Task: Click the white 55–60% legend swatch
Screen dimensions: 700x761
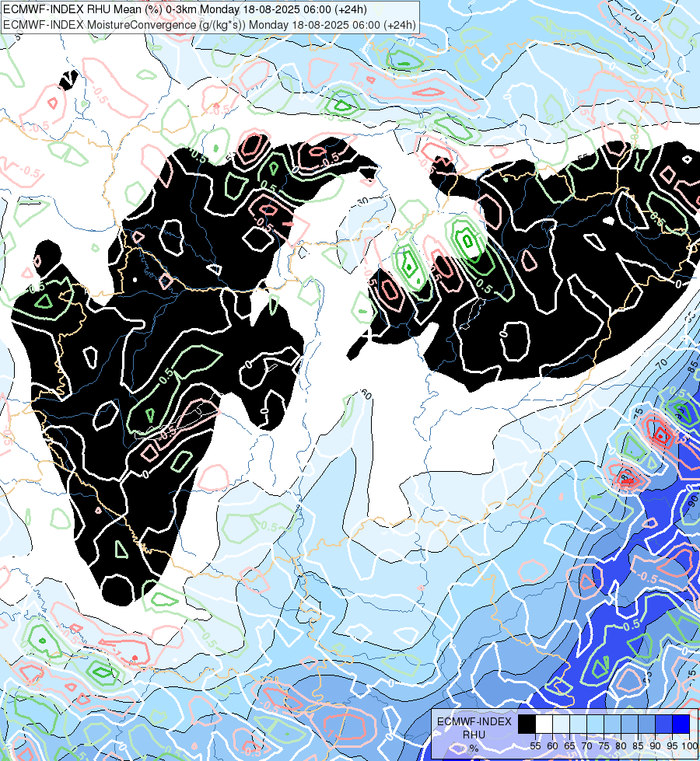Action: click(x=544, y=724)
